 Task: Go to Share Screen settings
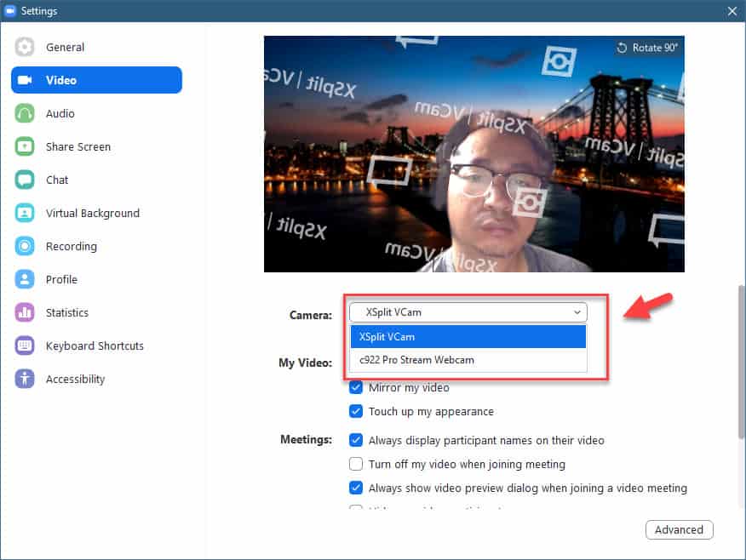(96, 146)
